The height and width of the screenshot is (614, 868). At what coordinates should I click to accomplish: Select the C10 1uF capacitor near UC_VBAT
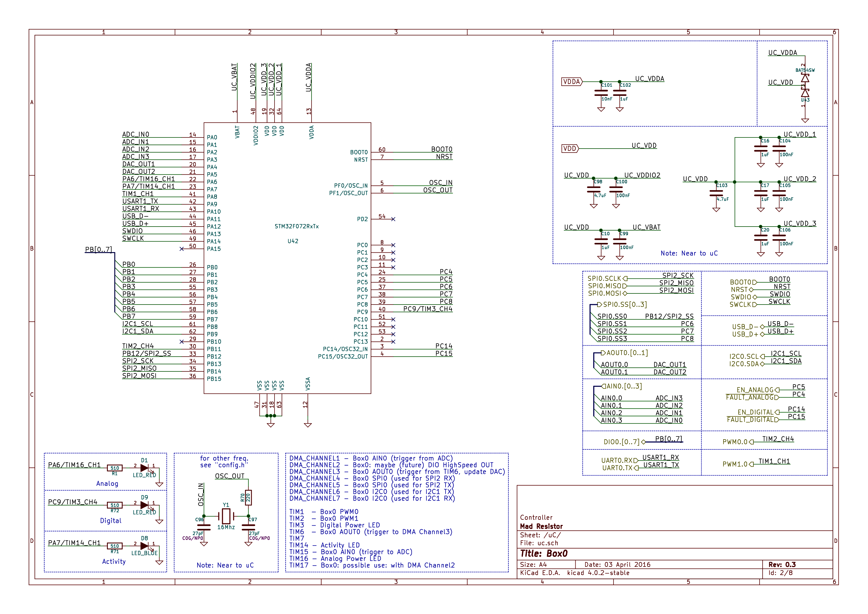(x=601, y=242)
